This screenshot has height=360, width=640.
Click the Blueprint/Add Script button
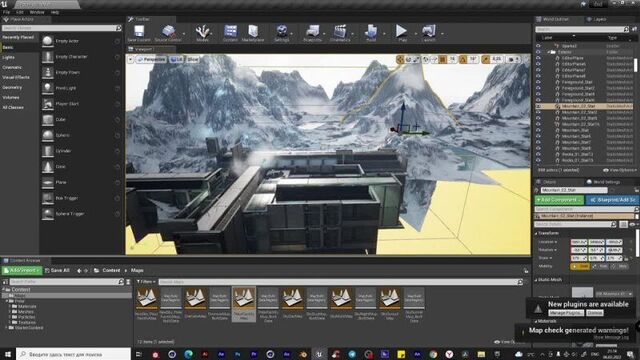[612, 200]
